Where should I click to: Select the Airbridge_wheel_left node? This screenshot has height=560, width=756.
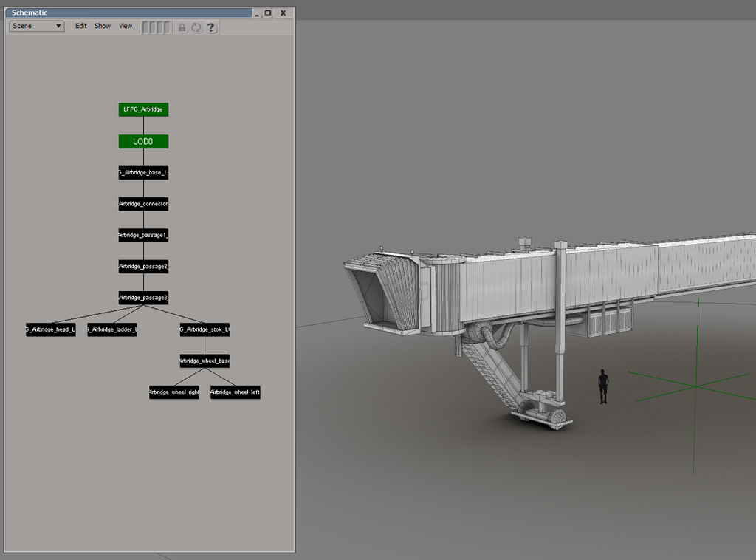click(x=234, y=392)
